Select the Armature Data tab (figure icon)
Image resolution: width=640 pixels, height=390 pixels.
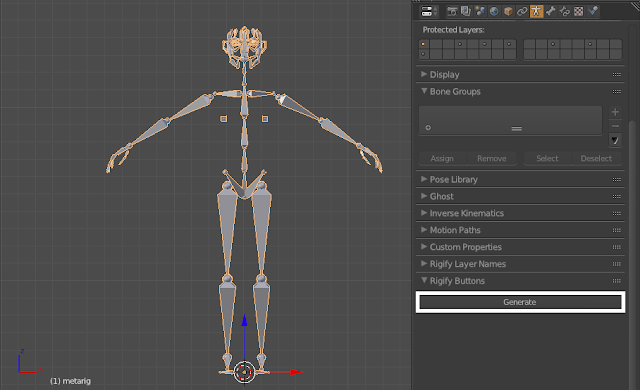pos(536,11)
